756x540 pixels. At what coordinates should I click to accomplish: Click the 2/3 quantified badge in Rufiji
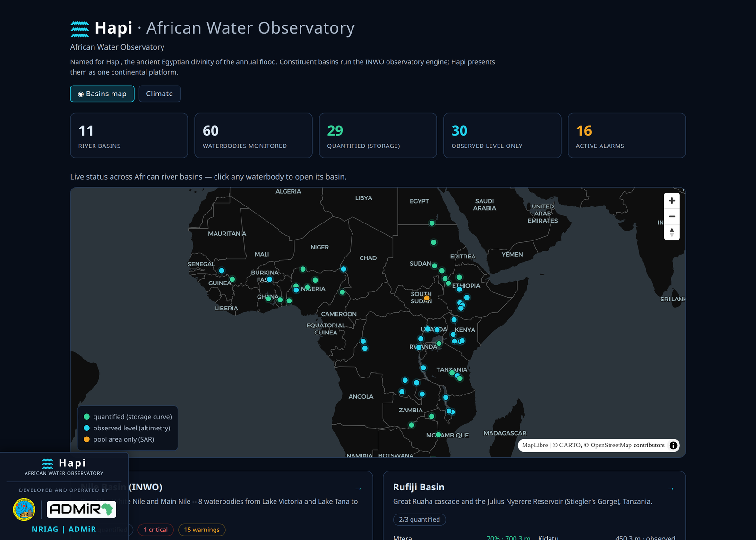click(x=419, y=519)
